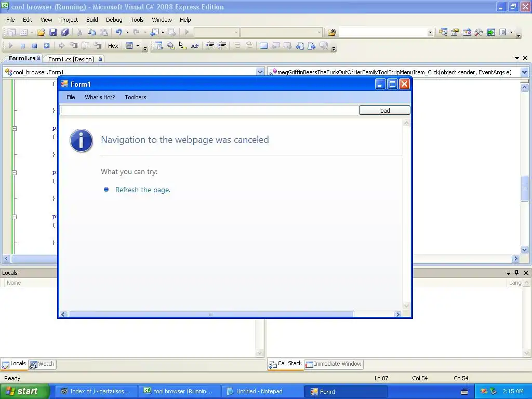Open the Debug menu

click(114, 20)
